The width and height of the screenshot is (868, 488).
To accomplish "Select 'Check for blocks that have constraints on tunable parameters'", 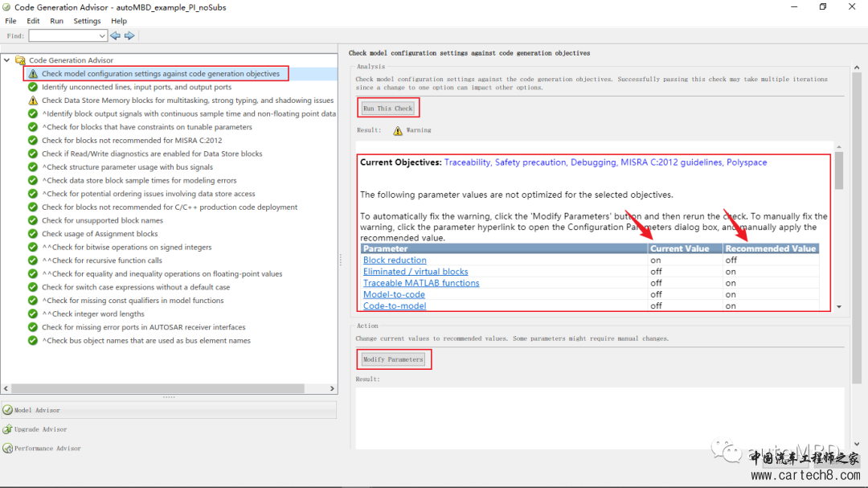I will tap(147, 127).
